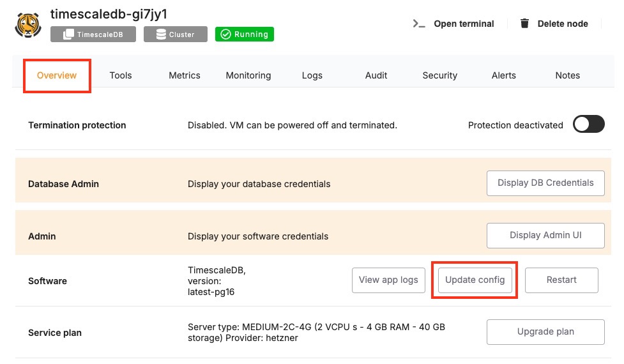This screenshot has height=364, width=624.
Task: Open the Logs tab
Action: pyautogui.click(x=312, y=75)
